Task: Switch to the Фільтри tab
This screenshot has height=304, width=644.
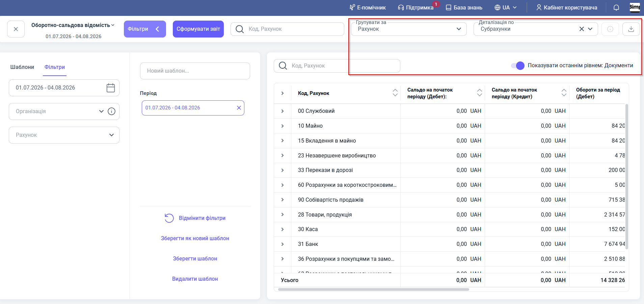Action: coord(55,67)
